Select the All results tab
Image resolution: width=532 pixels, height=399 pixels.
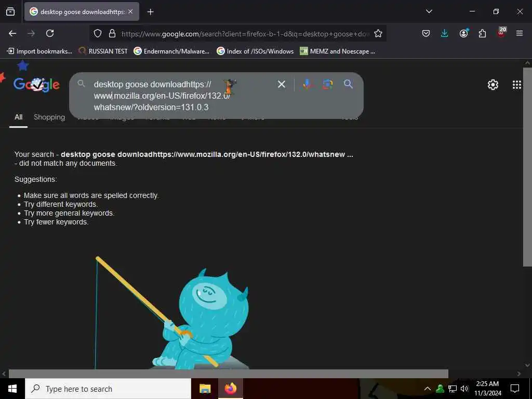[18, 117]
